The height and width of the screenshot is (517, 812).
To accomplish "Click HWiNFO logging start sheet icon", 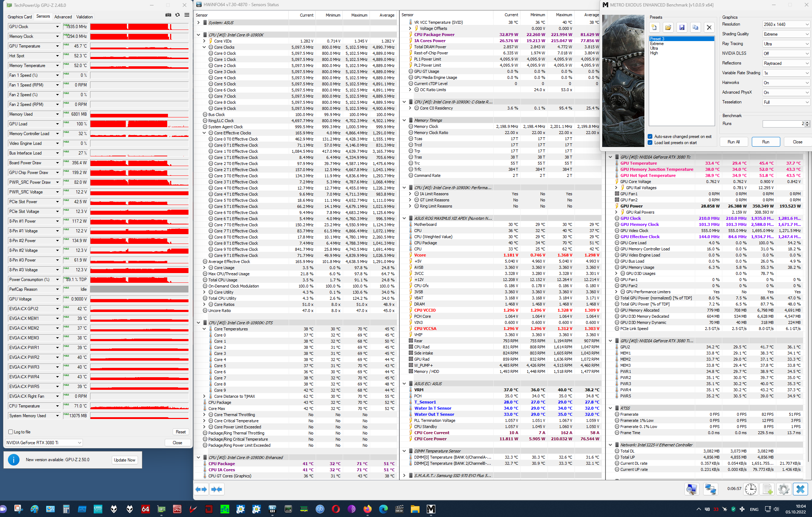I will 767,489.
